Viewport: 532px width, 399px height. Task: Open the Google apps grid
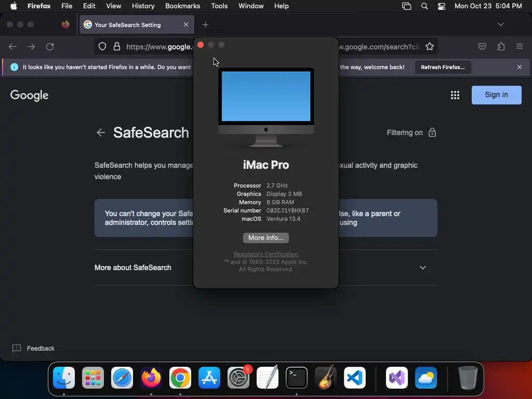click(x=455, y=95)
